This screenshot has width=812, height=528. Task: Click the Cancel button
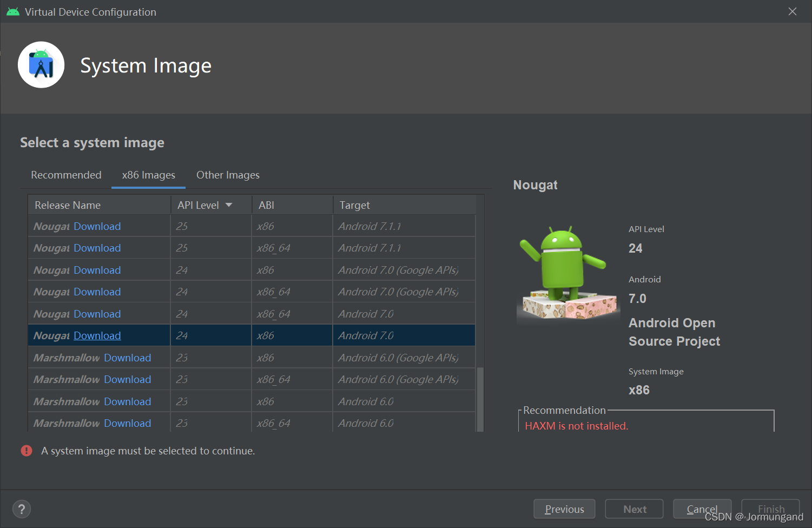point(702,509)
